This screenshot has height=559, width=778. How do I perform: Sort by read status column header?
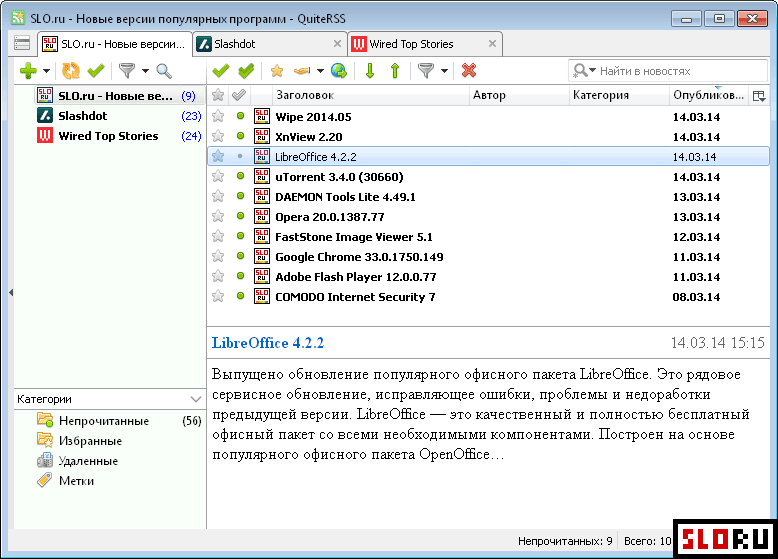point(239,95)
